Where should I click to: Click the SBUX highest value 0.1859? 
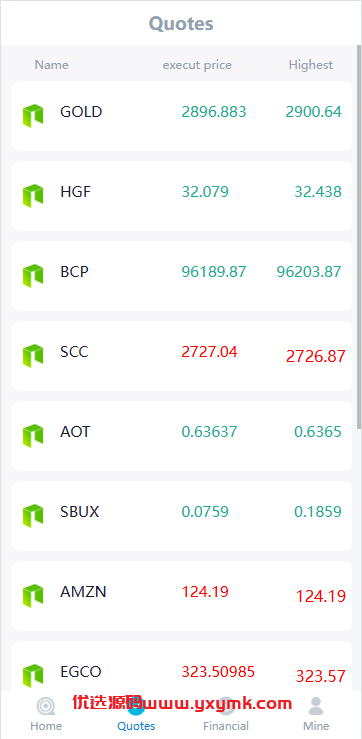pyautogui.click(x=318, y=511)
